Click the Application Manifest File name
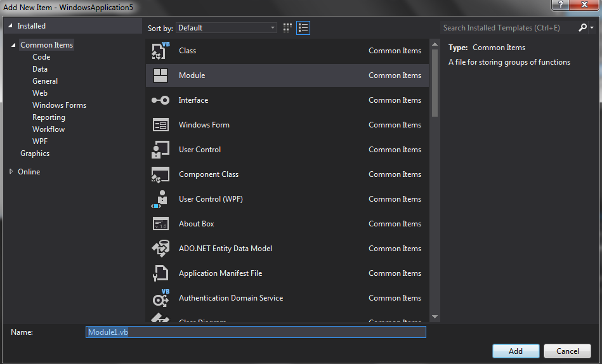 220,273
